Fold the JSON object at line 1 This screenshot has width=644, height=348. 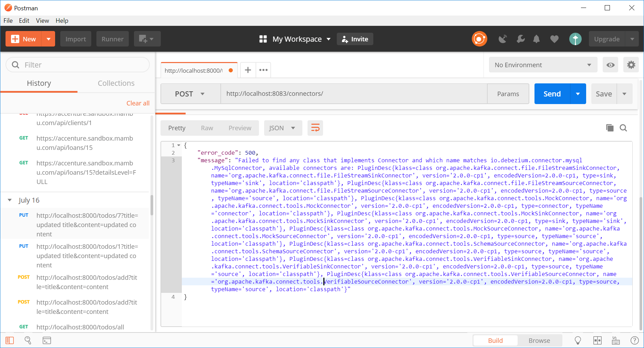[x=179, y=145]
